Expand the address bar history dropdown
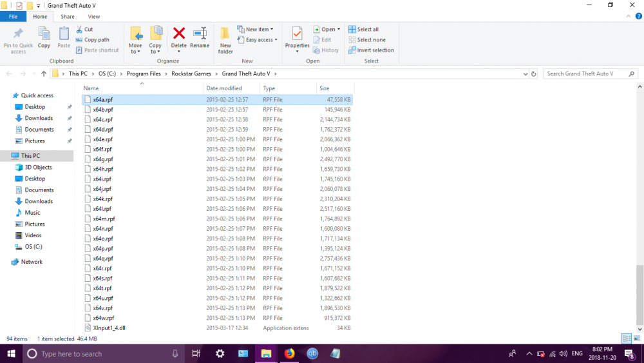 click(524, 74)
